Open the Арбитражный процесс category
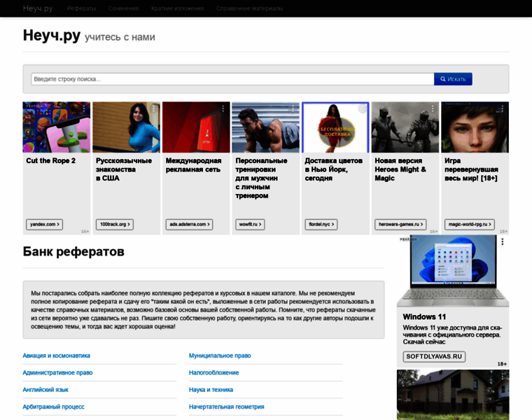Viewport: 532px width, 420px height. point(54,407)
